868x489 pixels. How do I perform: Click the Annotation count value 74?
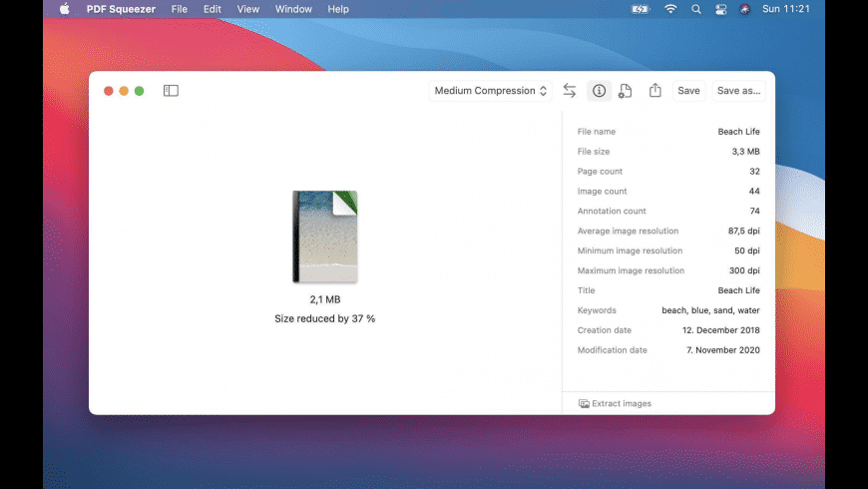(x=755, y=211)
